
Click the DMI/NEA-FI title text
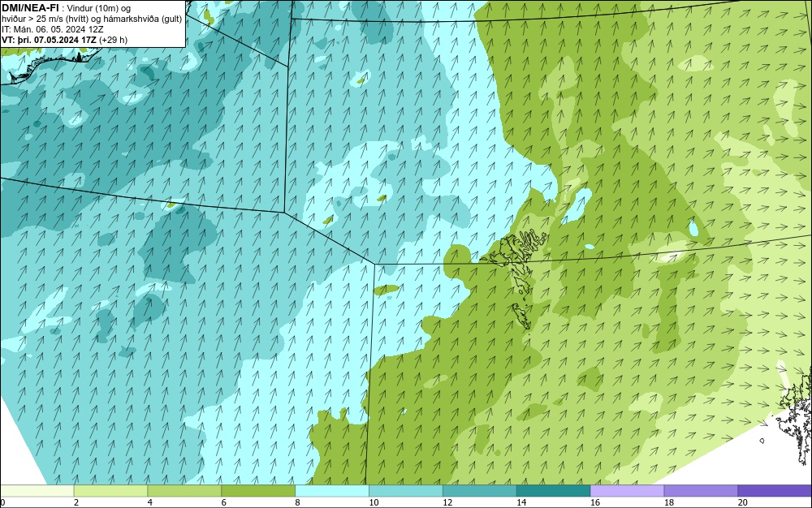[30, 7]
